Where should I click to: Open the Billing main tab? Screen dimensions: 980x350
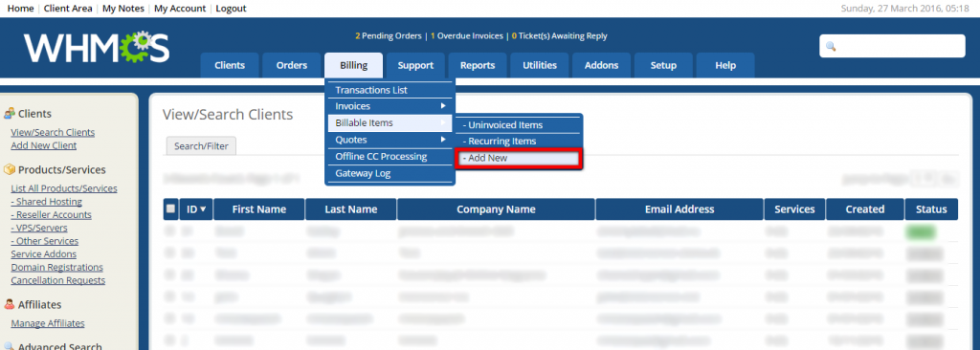354,66
